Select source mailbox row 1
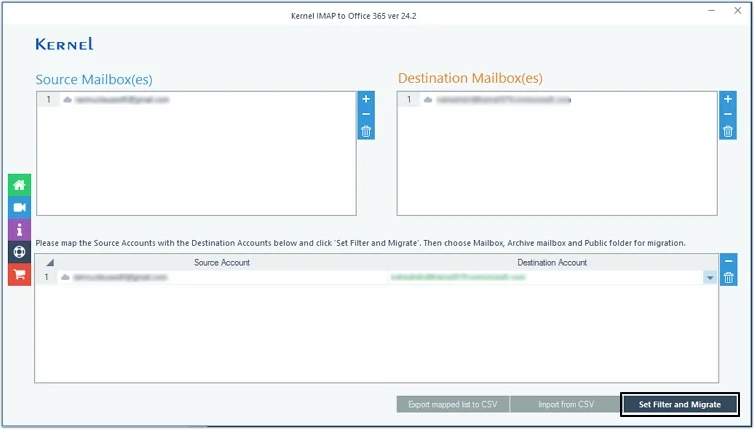The height and width of the screenshot is (430, 755). (196, 100)
